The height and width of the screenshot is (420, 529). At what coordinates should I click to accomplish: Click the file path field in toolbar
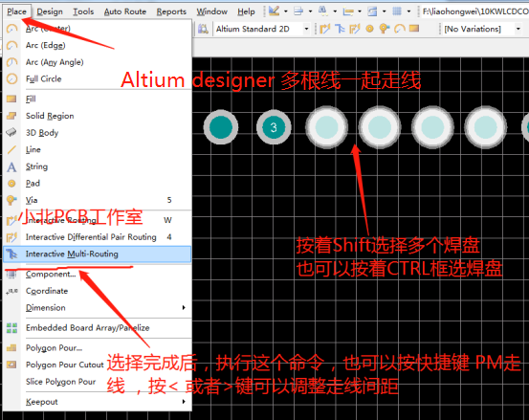[x=475, y=11]
